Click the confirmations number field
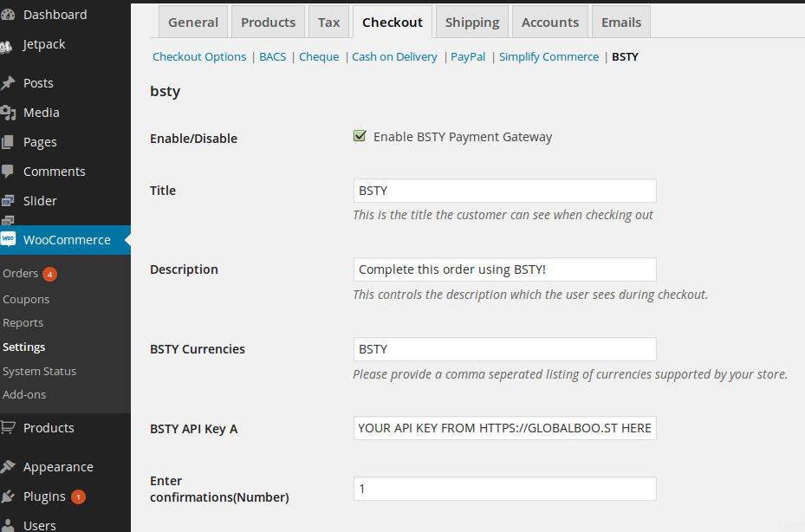The image size is (805, 532). (504, 489)
